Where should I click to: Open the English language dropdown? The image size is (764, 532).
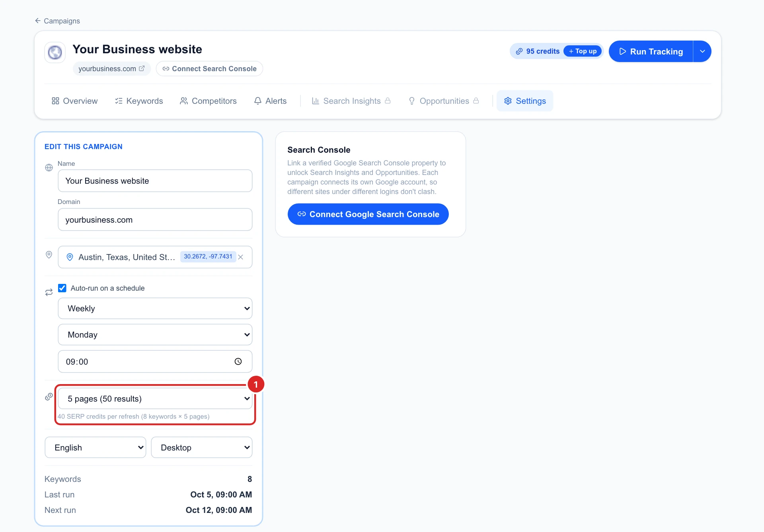95,447
